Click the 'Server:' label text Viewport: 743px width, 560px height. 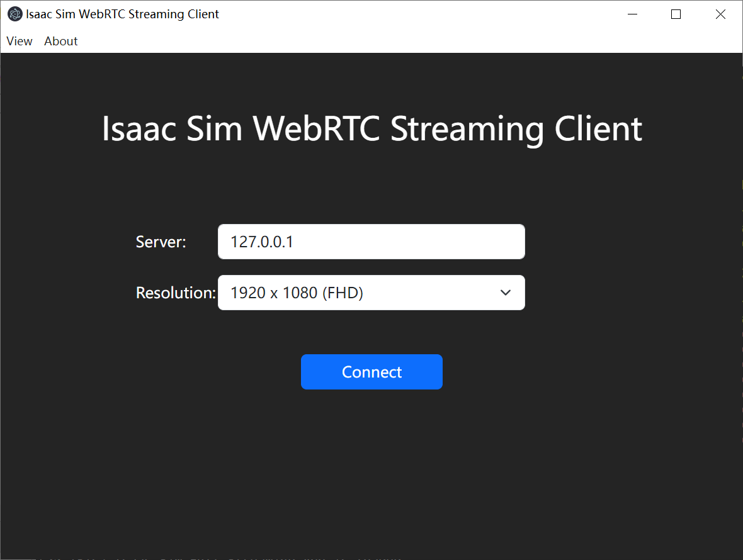[x=161, y=242]
